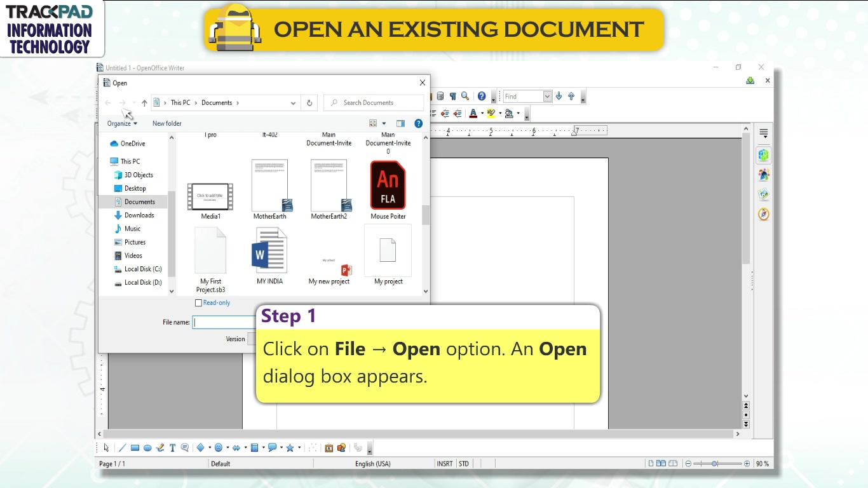Select Local Disk (C:) in tree
The width and height of the screenshot is (868, 488).
pyautogui.click(x=143, y=269)
